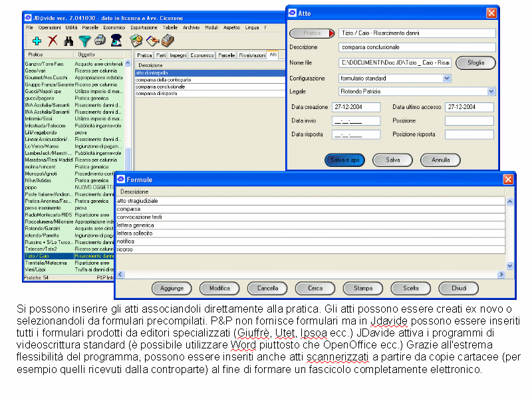Screen dimensions: 532x399
Task: Click the Scelta button in Formule
Action: click(x=411, y=289)
